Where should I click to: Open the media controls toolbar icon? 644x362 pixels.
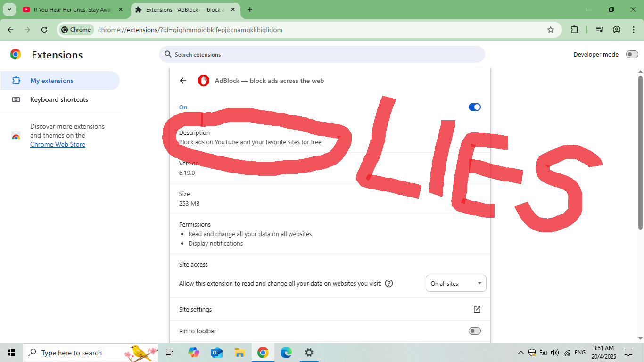pyautogui.click(x=600, y=30)
